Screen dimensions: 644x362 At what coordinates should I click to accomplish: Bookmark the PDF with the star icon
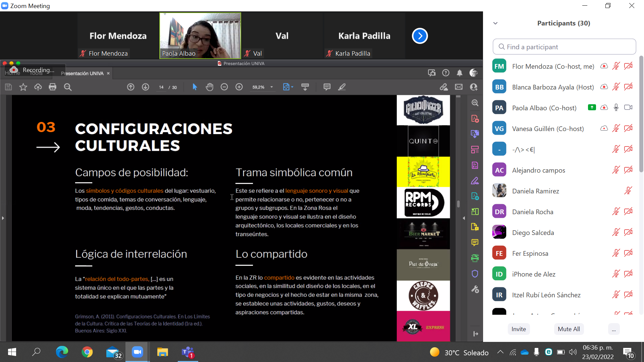23,87
